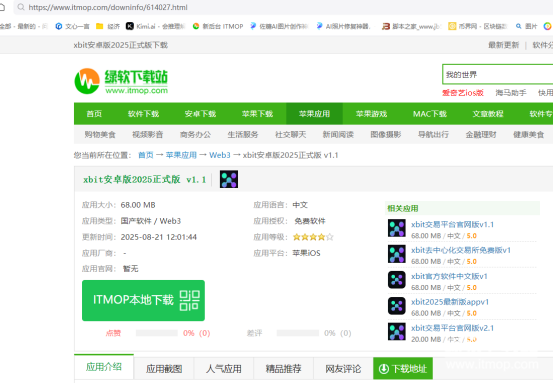This screenshot has height=384, width=553.
Task: Click the xbit官方软件中文版v1 app thumbnail
Action: (x=397, y=280)
